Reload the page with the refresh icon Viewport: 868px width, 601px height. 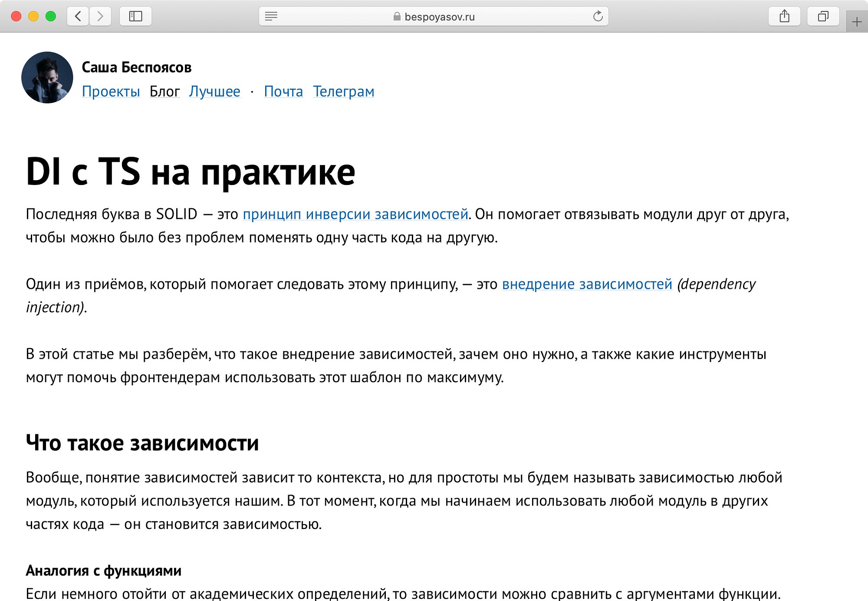(598, 17)
